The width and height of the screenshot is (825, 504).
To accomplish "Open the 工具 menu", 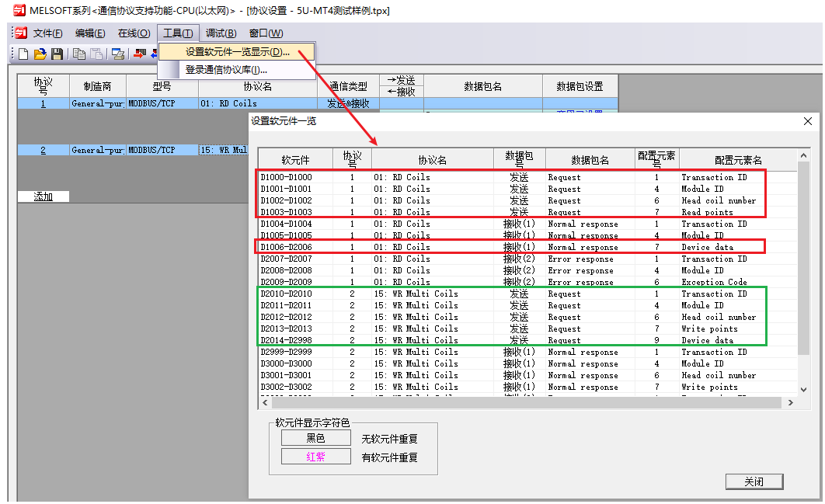I will 179,33.
